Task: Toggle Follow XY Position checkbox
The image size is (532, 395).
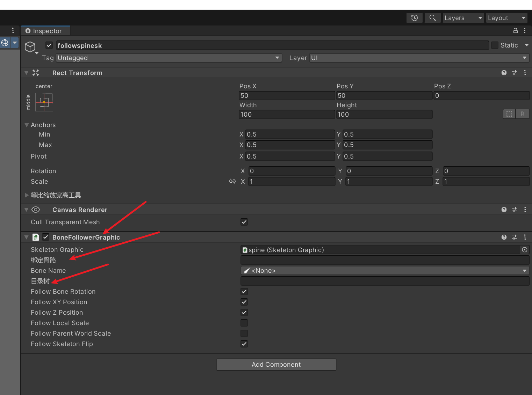Action: click(244, 302)
